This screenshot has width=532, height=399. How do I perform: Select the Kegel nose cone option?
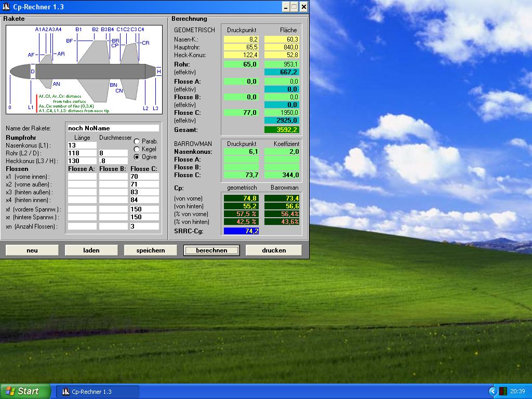pyautogui.click(x=137, y=149)
